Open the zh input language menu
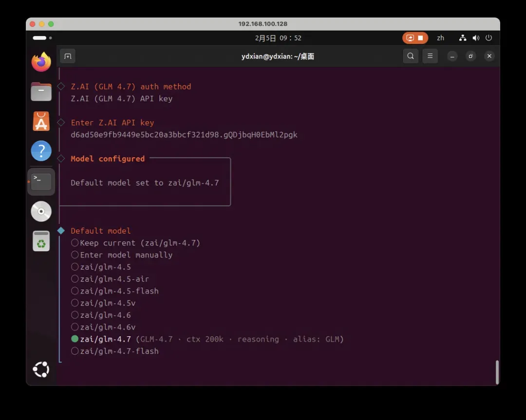The width and height of the screenshot is (526, 420). click(440, 38)
